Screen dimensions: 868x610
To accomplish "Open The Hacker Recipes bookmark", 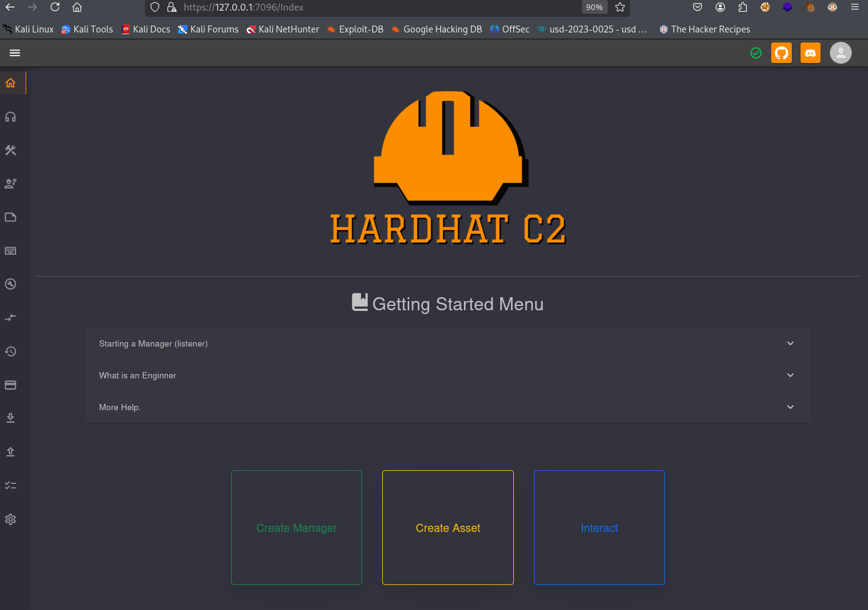I will coord(705,29).
